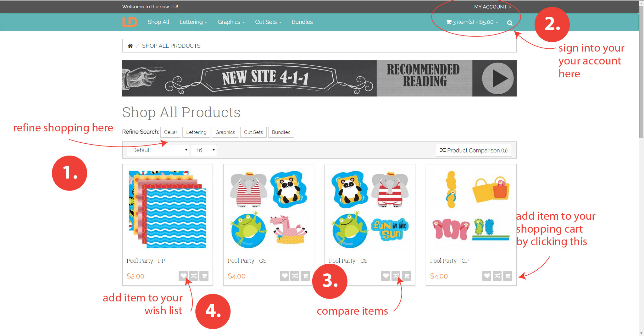Add Pool Party - CS to wish list
Image resolution: width=644 pixels, height=336 pixels.
coord(386,276)
